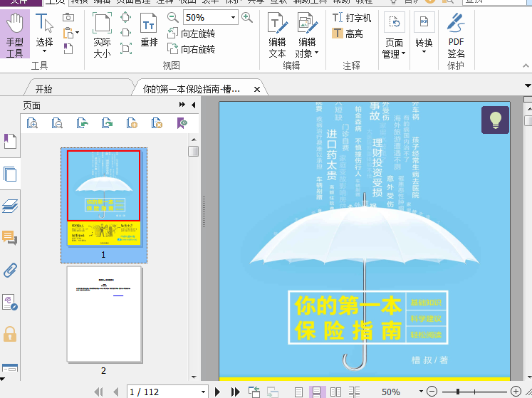The height and width of the screenshot is (398, 532).
Task: Open the Bookmarks sidebar panel
Action: [10, 141]
